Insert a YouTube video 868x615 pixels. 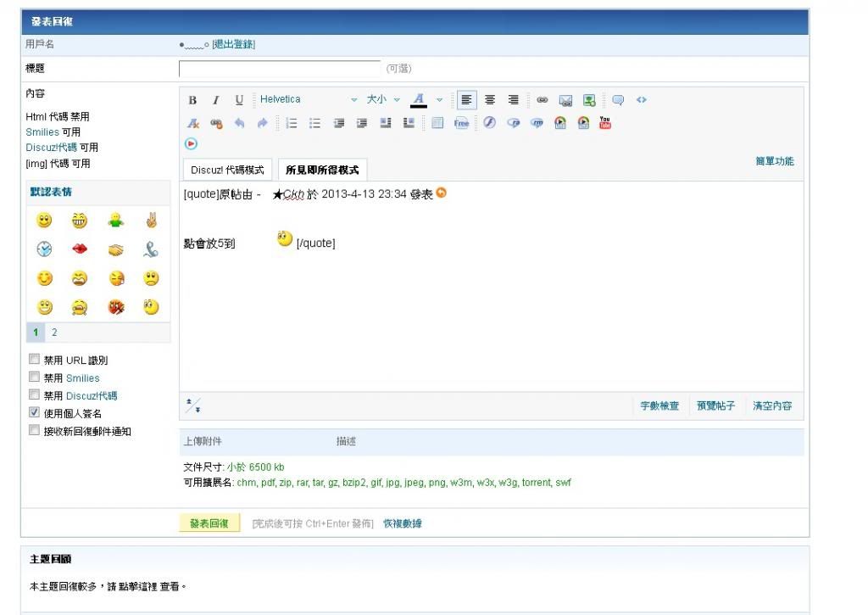click(605, 123)
